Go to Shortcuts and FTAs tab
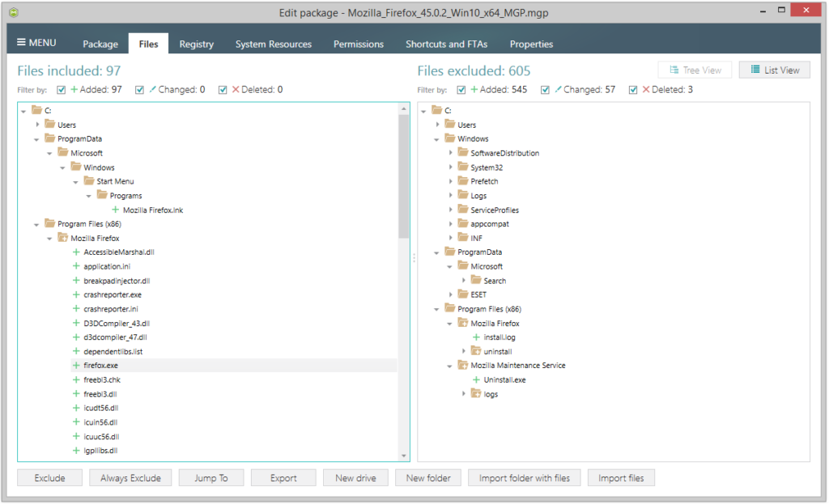The height and width of the screenshot is (504, 829). coord(446,44)
